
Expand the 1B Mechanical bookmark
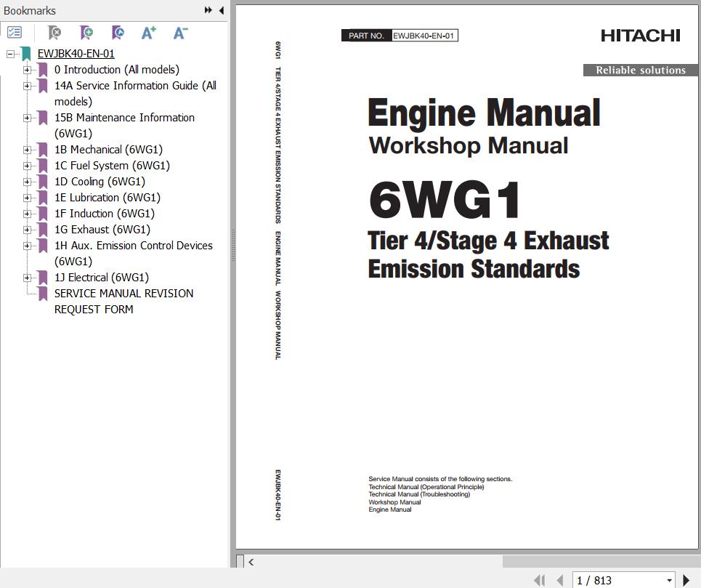(x=28, y=150)
